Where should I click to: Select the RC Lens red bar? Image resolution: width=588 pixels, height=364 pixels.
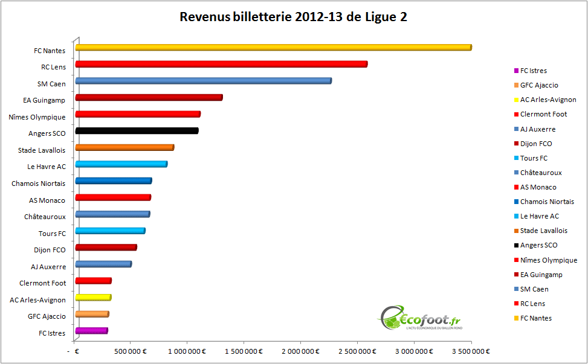[221, 64]
